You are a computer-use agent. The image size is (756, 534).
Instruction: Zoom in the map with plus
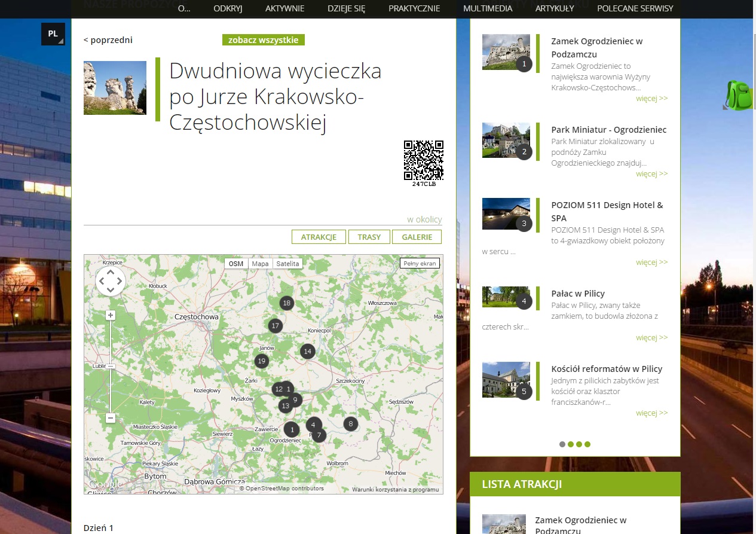click(x=111, y=315)
